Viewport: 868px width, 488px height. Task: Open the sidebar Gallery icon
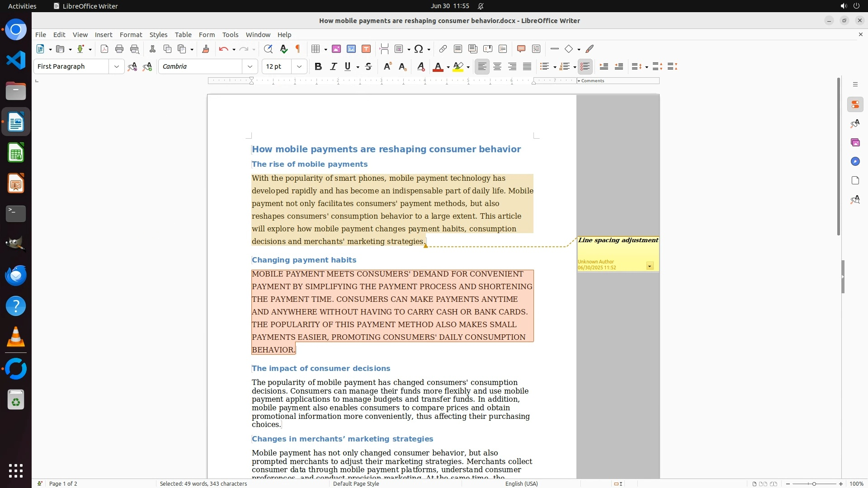pos(855,143)
